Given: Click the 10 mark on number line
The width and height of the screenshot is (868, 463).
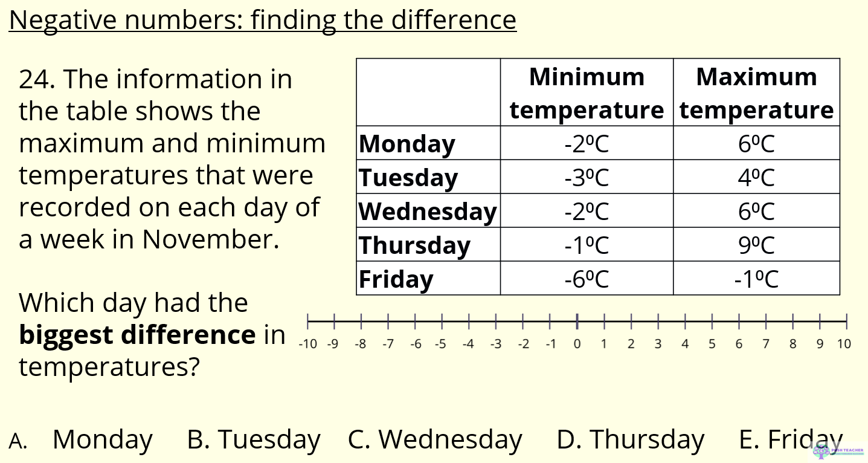Looking at the screenshot, I should click(x=846, y=321).
